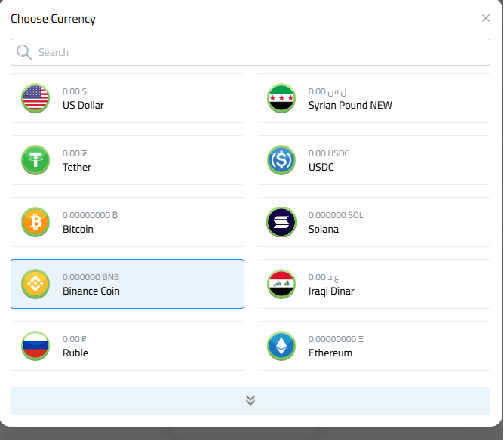Image resolution: width=504 pixels, height=441 pixels.
Task: Click the 0.000000 BNB balance
Action: click(x=91, y=277)
